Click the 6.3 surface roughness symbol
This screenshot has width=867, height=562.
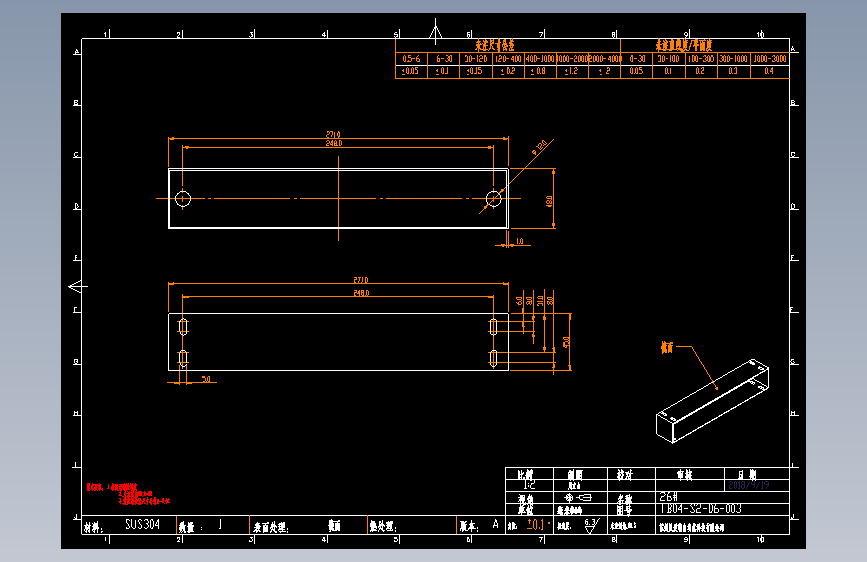click(x=592, y=525)
